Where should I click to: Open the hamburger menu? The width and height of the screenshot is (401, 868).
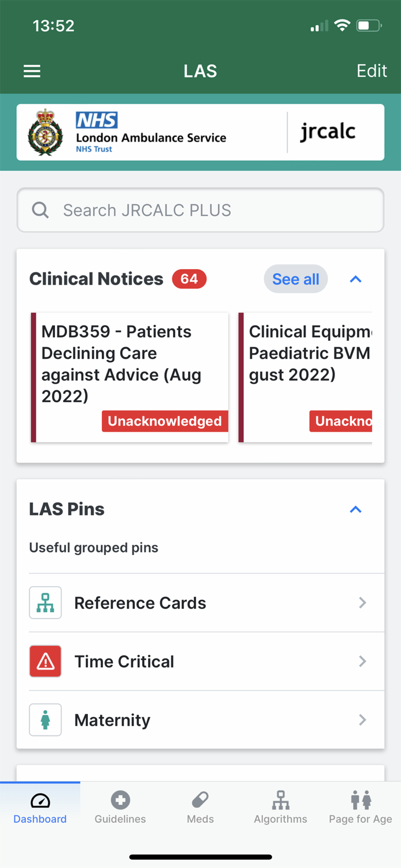click(32, 71)
